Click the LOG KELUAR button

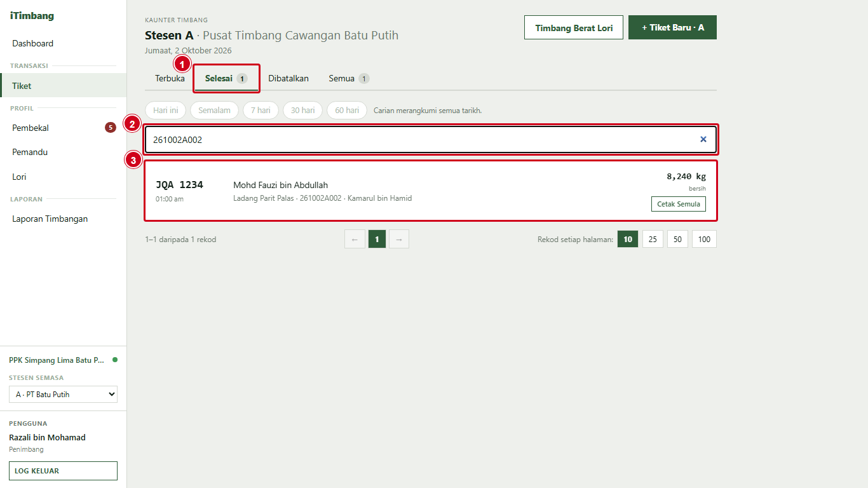tap(63, 471)
